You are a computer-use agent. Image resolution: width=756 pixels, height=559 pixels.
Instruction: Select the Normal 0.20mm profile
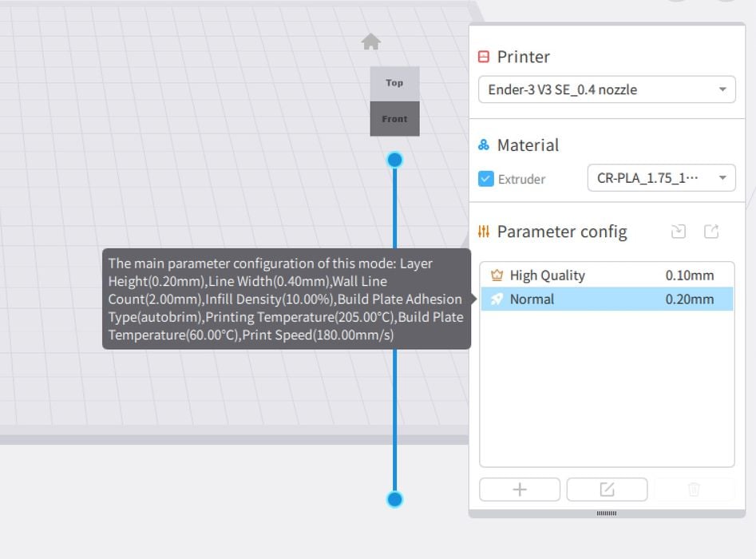(607, 299)
